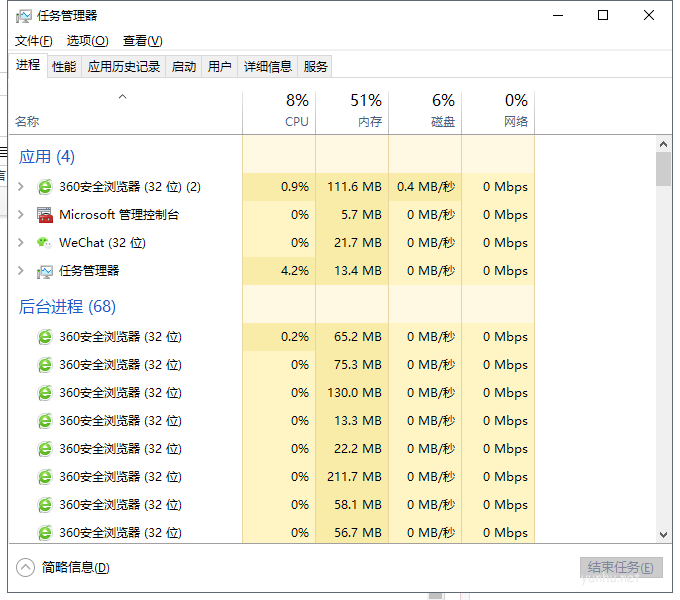Select the Microsoft 管理控制台 process name

click(x=119, y=215)
